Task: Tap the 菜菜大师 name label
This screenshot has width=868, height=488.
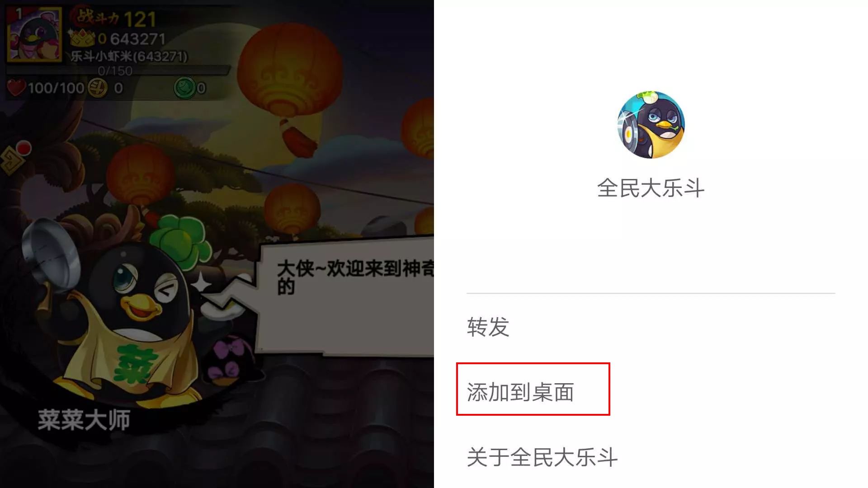Action: point(84,420)
